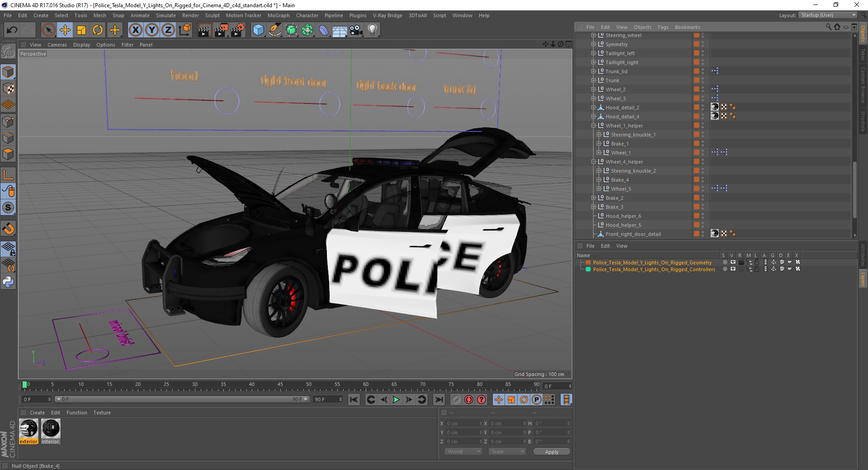Open the Objects side tab

[x=863, y=33]
